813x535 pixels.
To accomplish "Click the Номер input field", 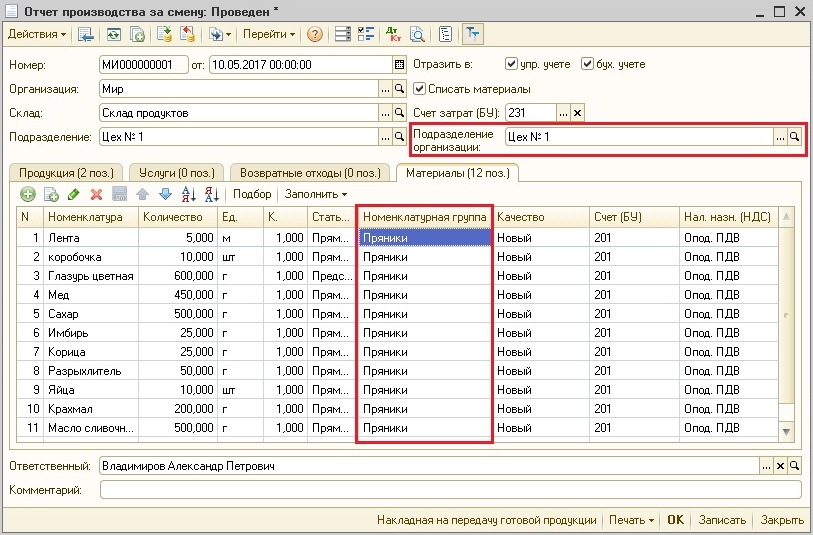I will pos(144,65).
